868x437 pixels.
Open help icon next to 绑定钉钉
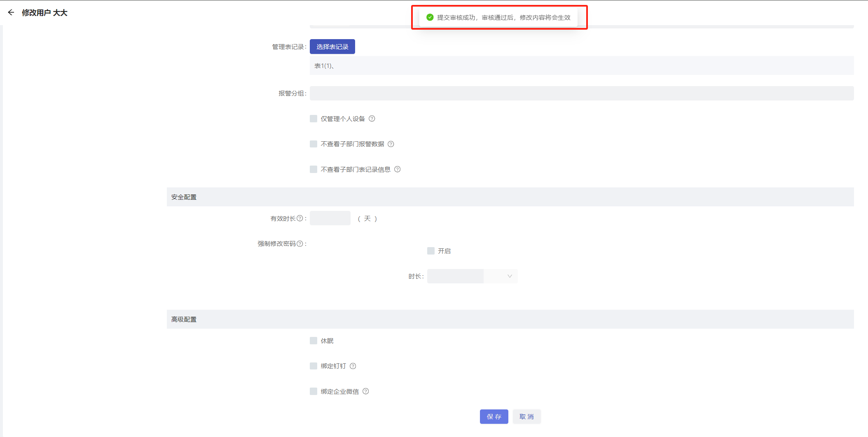click(353, 366)
